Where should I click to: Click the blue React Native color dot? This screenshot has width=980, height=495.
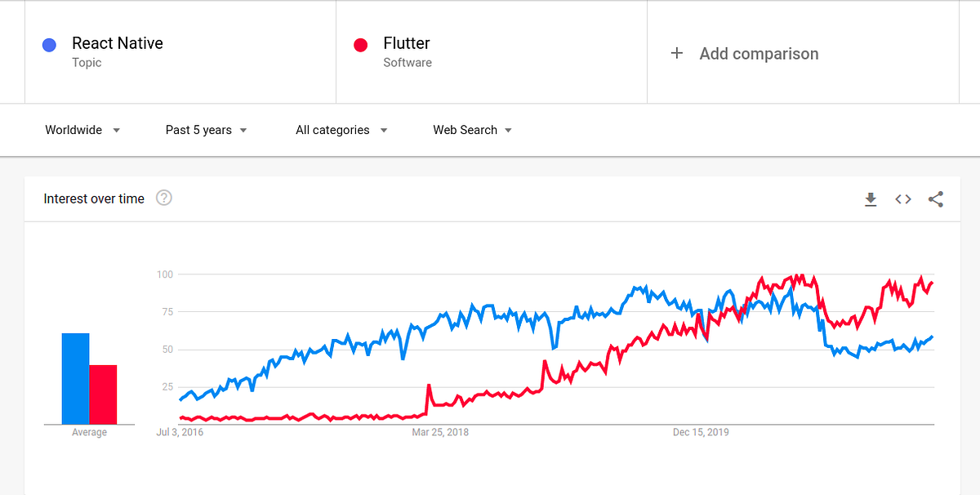tap(49, 45)
